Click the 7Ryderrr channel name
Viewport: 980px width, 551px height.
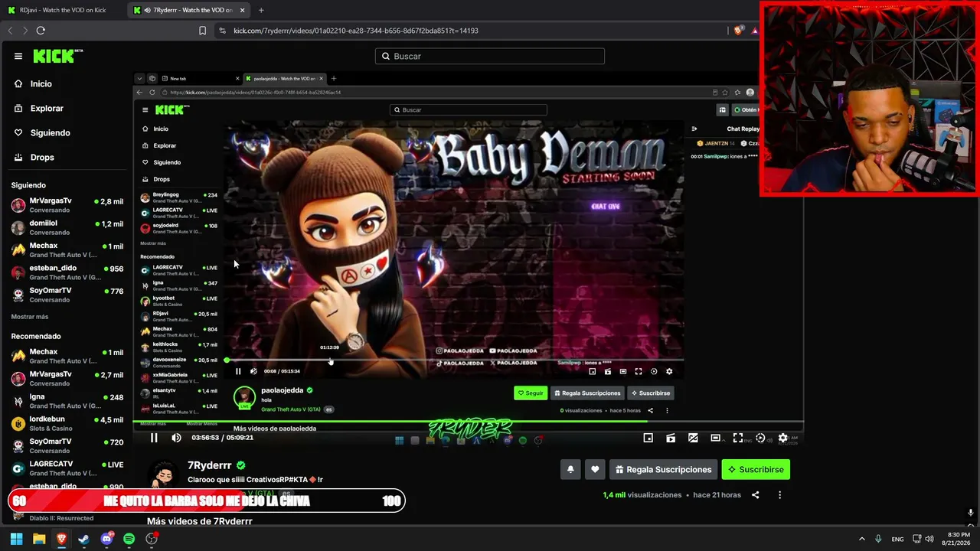pos(210,465)
